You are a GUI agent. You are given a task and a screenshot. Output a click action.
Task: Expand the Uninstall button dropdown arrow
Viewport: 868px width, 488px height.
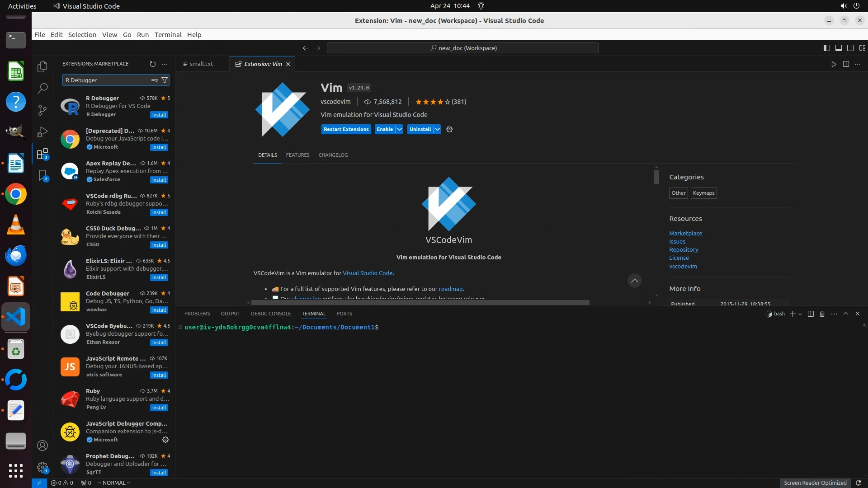click(x=437, y=129)
